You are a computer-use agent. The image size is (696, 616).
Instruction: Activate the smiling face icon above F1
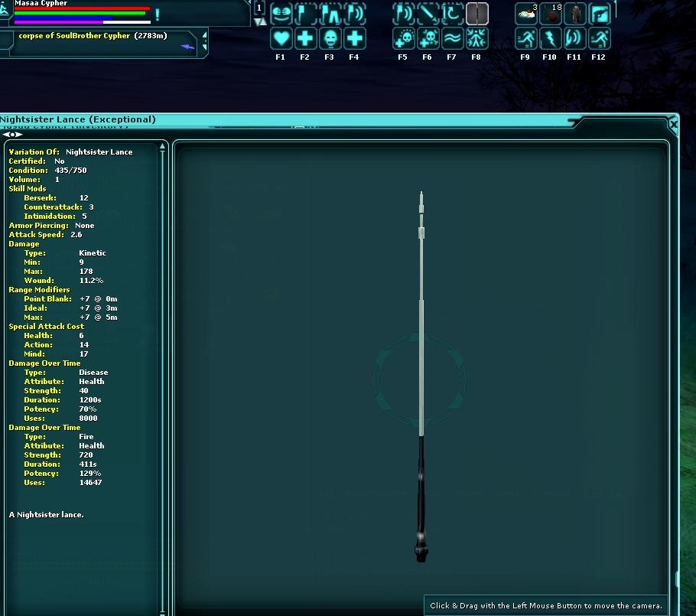click(x=281, y=14)
